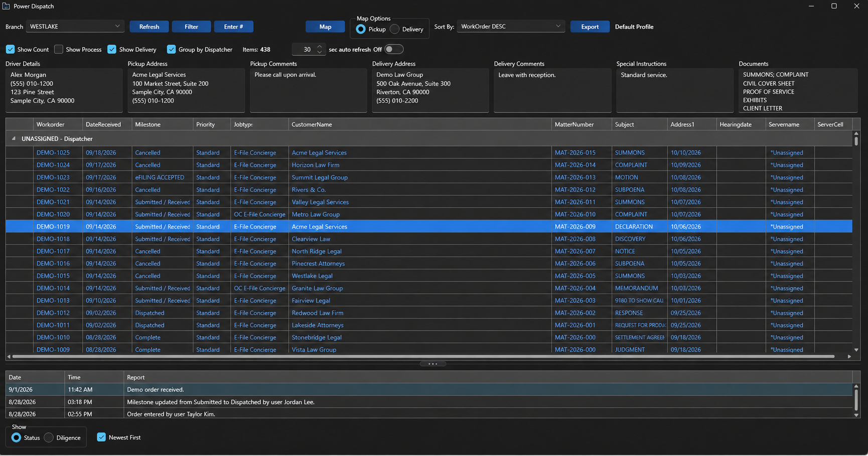The width and height of the screenshot is (868, 456).
Task: Select the Pinecrest Attorneys row
Action: click(x=429, y=263)
